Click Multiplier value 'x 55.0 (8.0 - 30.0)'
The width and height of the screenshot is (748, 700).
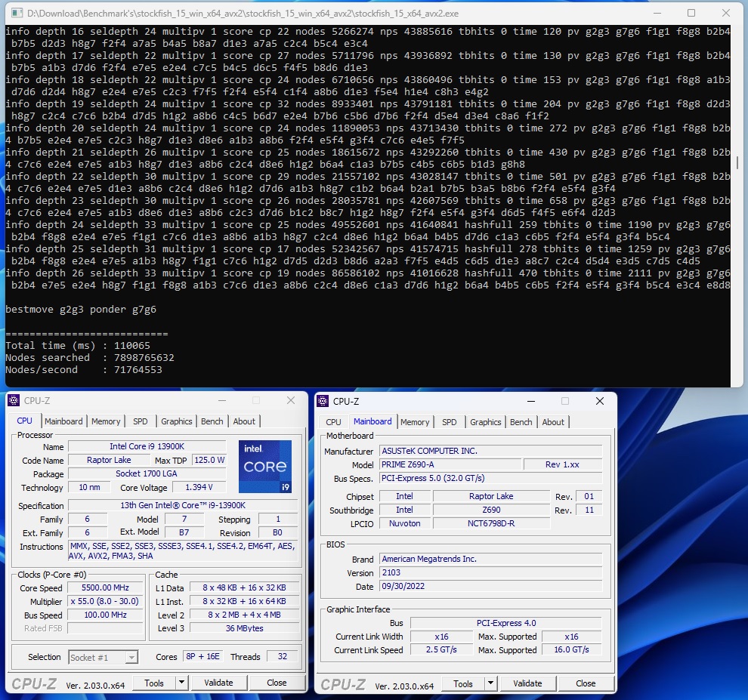click(105, 601)
